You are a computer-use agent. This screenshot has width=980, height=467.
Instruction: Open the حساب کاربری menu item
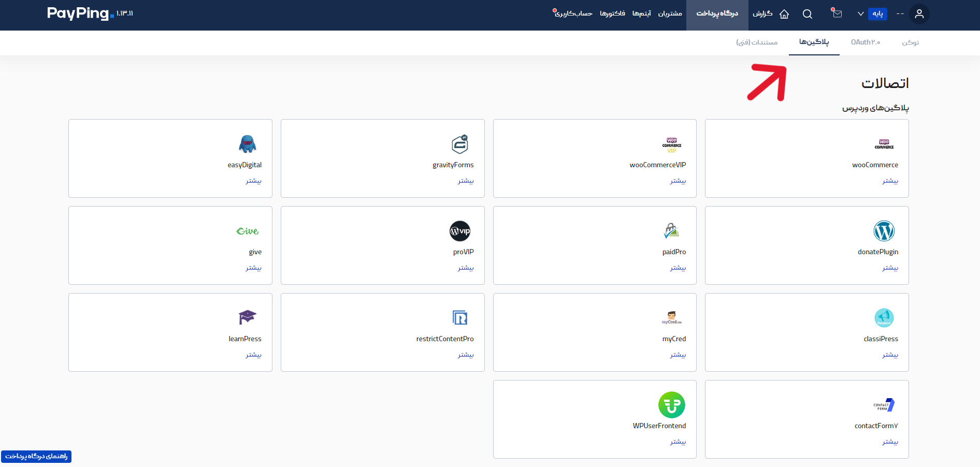[573, 13]
